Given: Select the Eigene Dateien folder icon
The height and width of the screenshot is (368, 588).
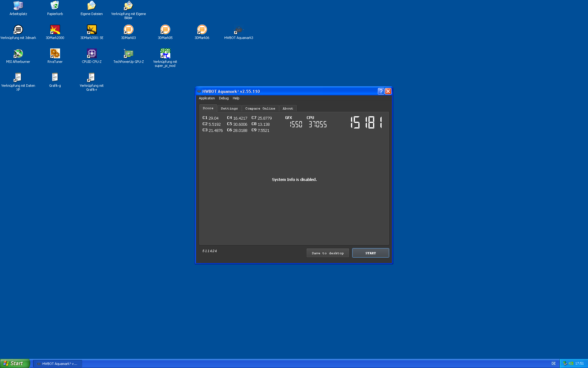Looking at the screenshot, I should pyautogui.click(x=92, y=8).
